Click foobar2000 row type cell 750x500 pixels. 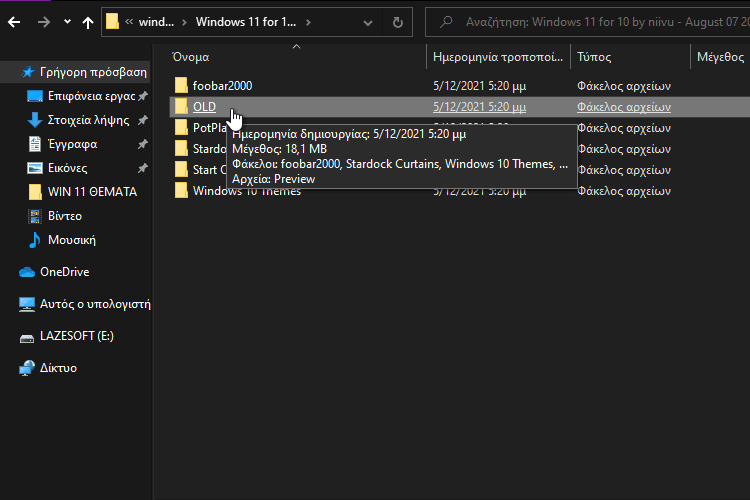pyautogui.click(x=624, y=86)
